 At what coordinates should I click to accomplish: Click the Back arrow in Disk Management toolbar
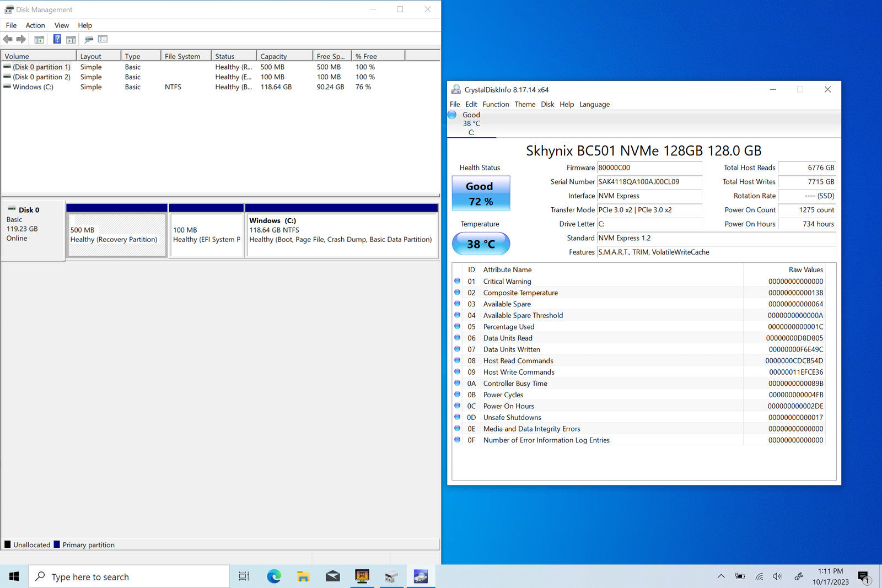coord(8,39)
